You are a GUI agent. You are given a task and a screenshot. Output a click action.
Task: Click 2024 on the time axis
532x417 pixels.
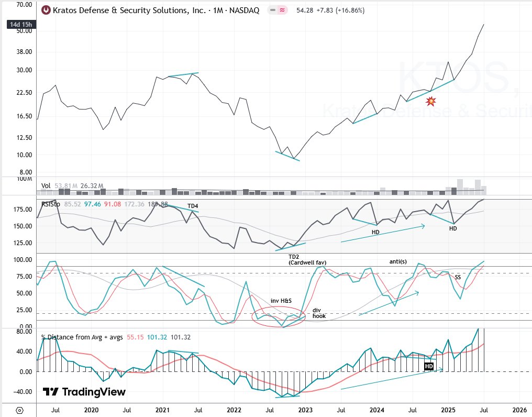(x=376, y=410)
